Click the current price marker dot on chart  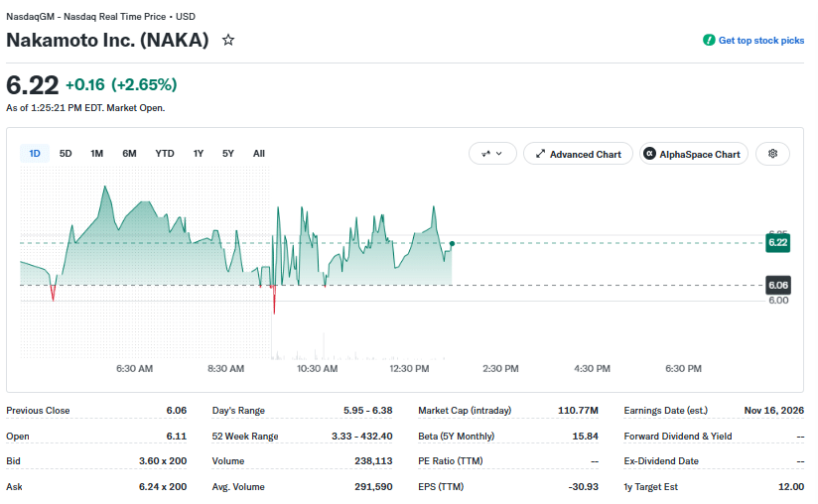(452, 243)
